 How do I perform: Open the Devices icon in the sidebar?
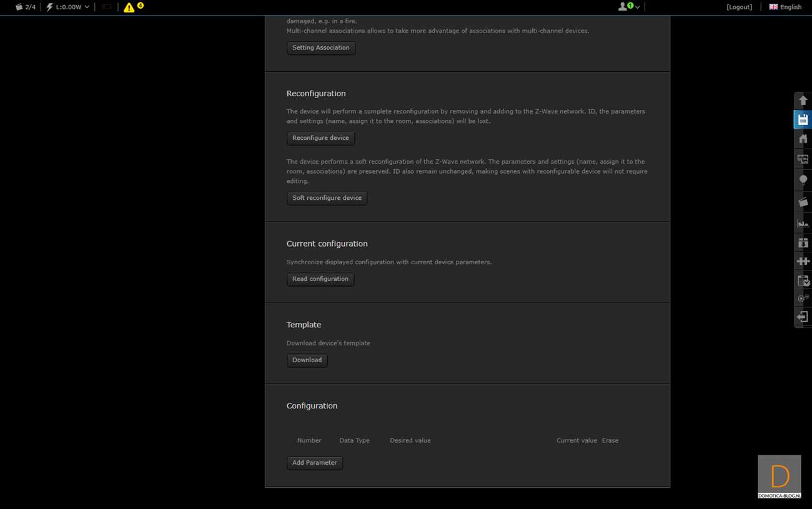click(803, 159)
